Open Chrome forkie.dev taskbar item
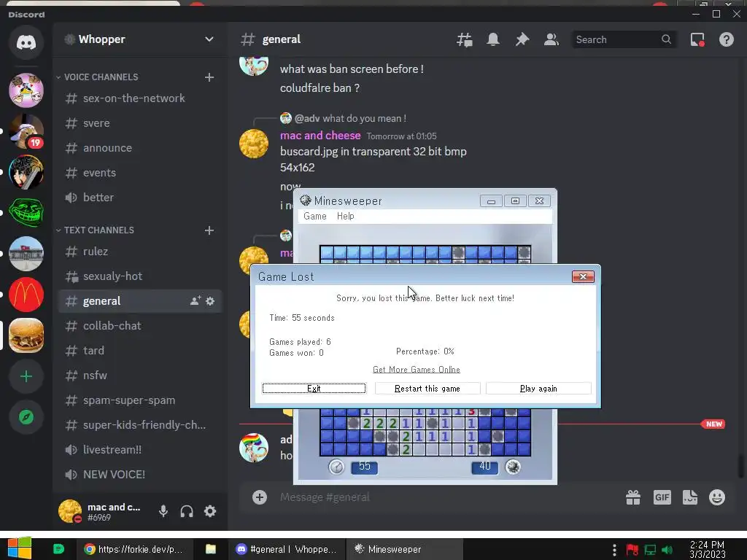The width and height of the screenshot is (747, 560). click(x=134, y=549)
